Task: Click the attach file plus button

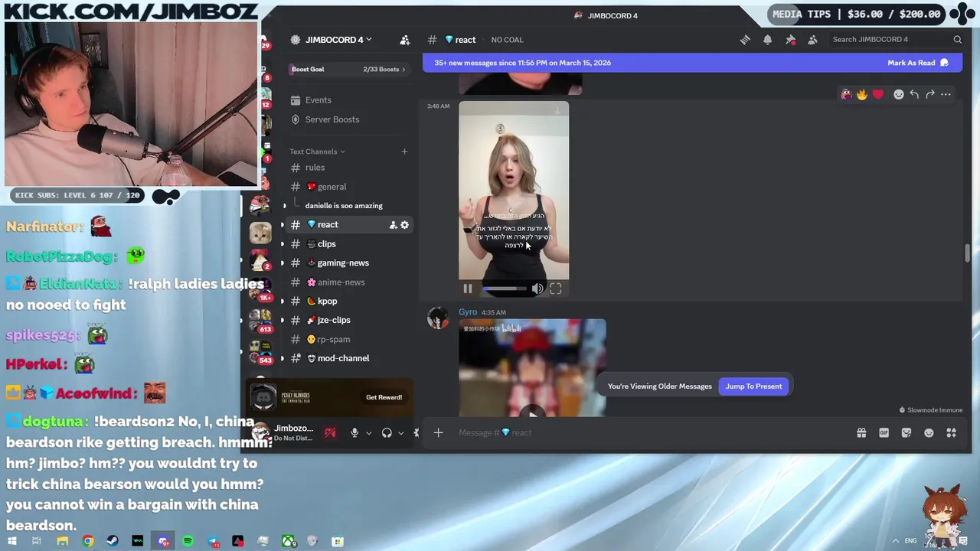Action: tap(439, 433)
